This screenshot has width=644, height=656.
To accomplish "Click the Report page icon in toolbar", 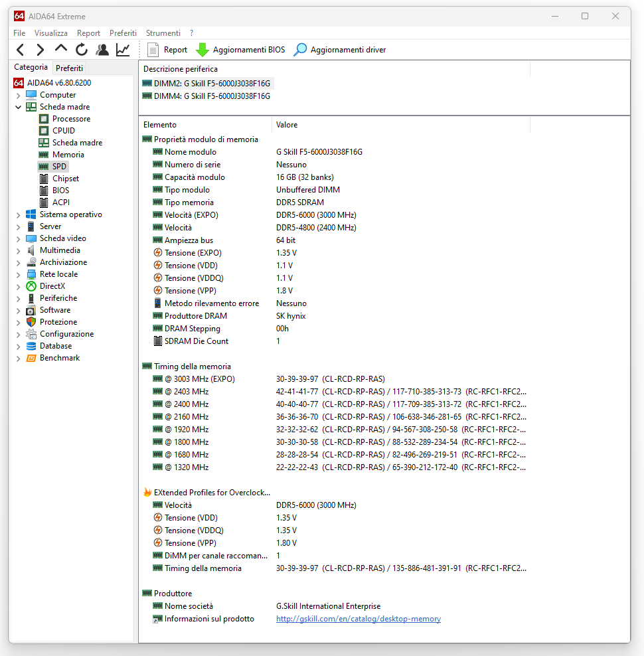I will click(x=153, y=50).
